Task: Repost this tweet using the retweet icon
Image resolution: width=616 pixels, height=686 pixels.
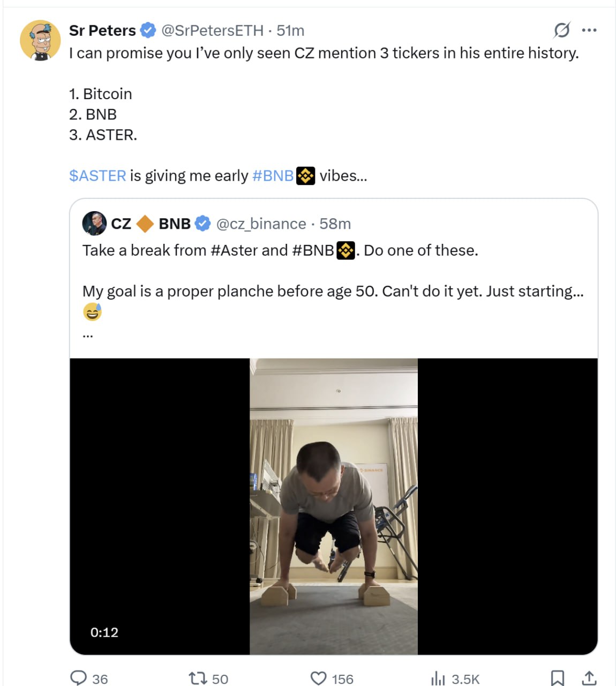Action: click(198, 678)
